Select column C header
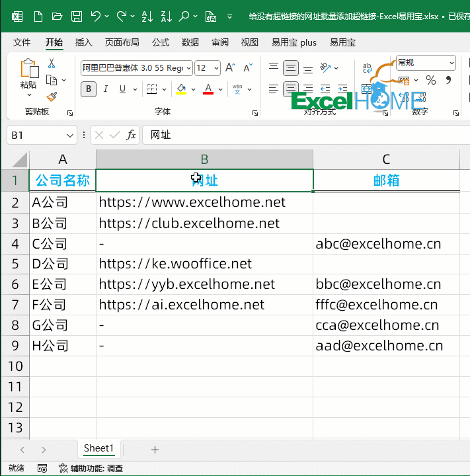470x476 pixels. coord(386,159)
